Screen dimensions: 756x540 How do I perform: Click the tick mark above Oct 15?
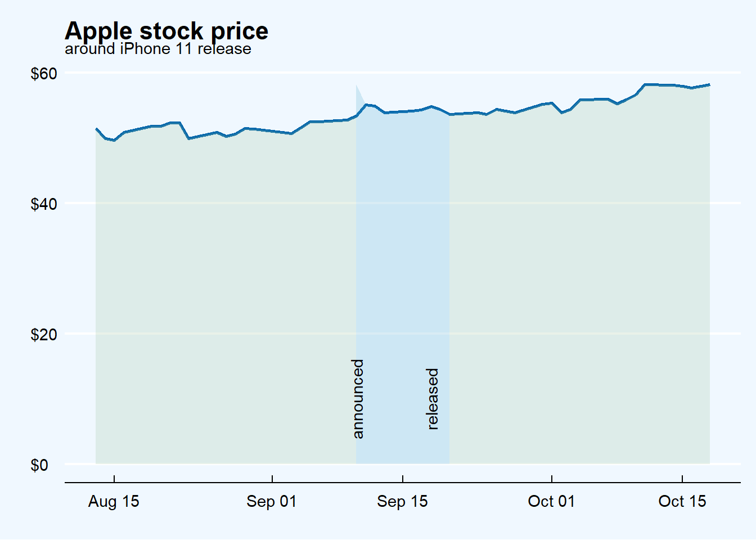pos(682,479)
